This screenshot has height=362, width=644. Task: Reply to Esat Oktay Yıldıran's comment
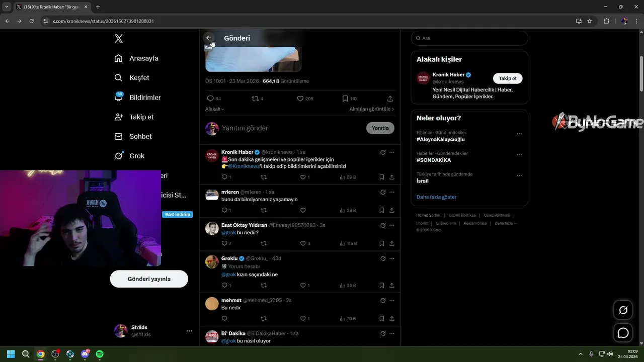(224, 243)
